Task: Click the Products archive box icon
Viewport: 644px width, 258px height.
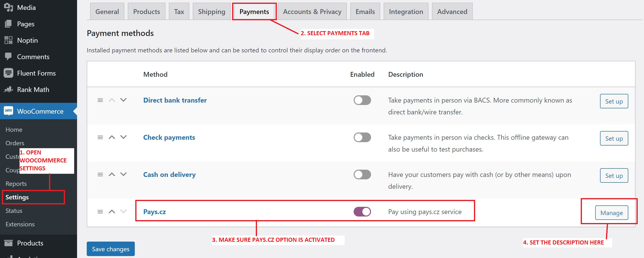Action: click(x=8, y=243)
